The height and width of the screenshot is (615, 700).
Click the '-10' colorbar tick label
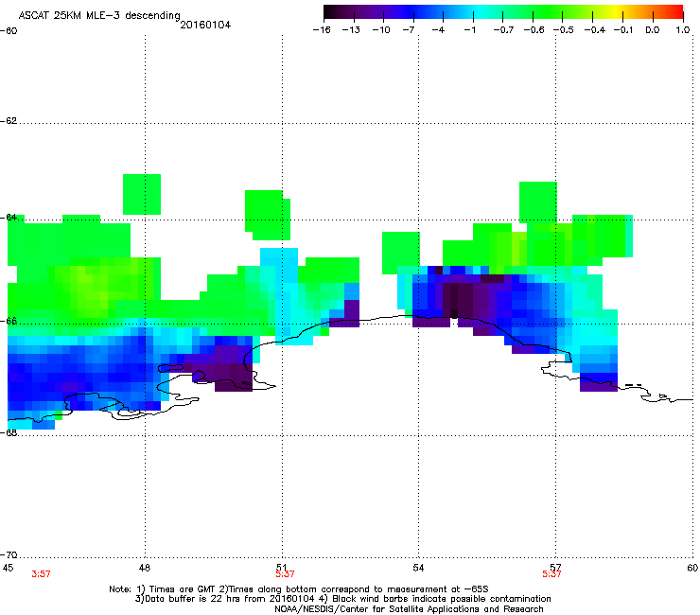click(x=381, y=30)
